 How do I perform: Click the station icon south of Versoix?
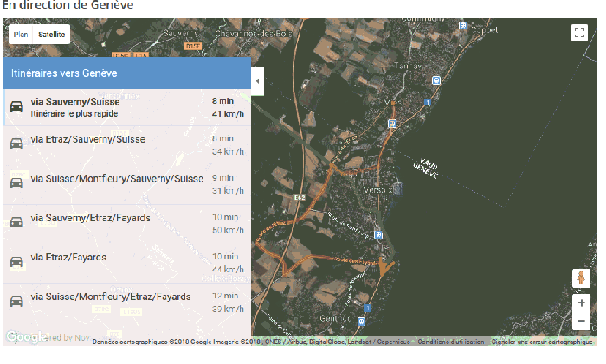pos(378,234)
